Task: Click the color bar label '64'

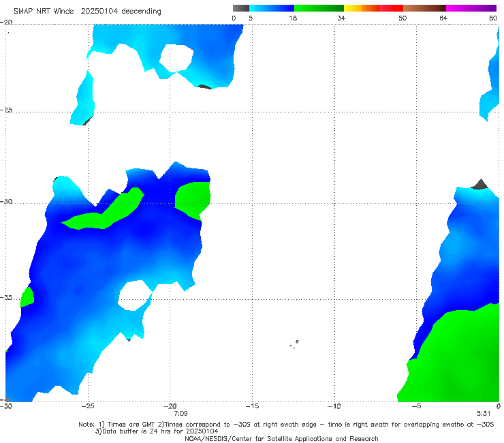Action: tap(443, 18)
